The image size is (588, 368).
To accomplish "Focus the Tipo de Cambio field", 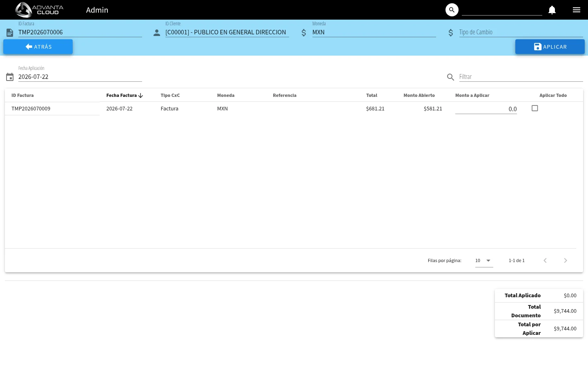I will click(521, 32).
